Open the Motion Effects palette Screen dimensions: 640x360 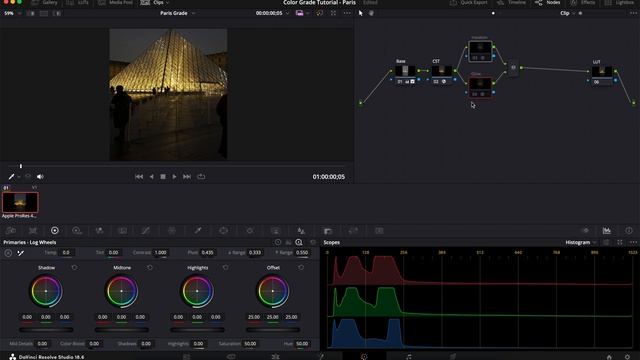[x=122, y=231]
